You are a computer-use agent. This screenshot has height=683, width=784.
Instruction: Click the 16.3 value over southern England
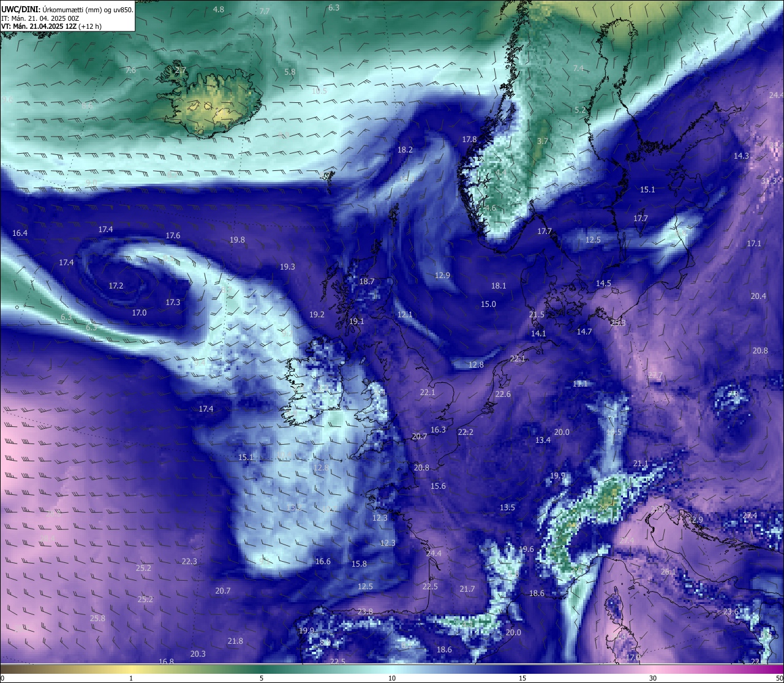(x=438, y=429)
